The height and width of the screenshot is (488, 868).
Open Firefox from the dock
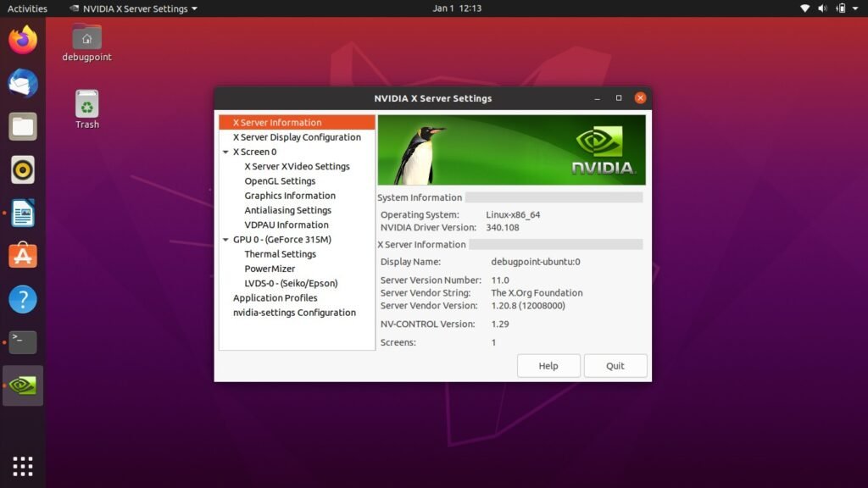coord(23,40)
